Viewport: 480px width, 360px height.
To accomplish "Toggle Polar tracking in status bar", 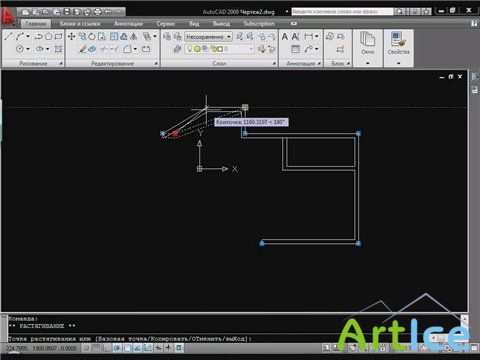I will click(117, 348).
